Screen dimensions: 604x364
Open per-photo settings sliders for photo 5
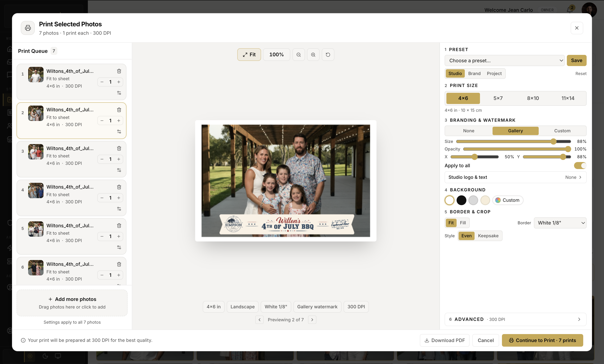[119, 247]
